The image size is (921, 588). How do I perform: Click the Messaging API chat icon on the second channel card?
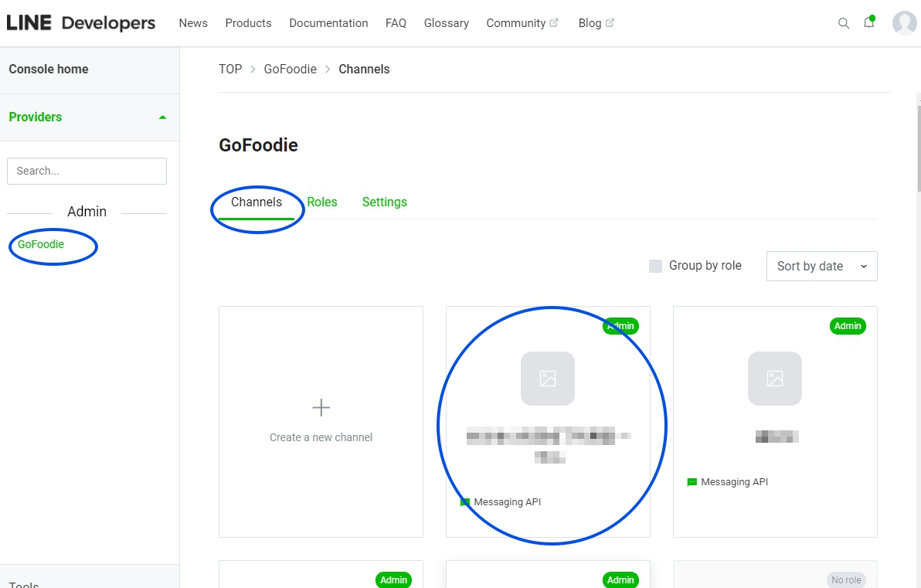692,482
